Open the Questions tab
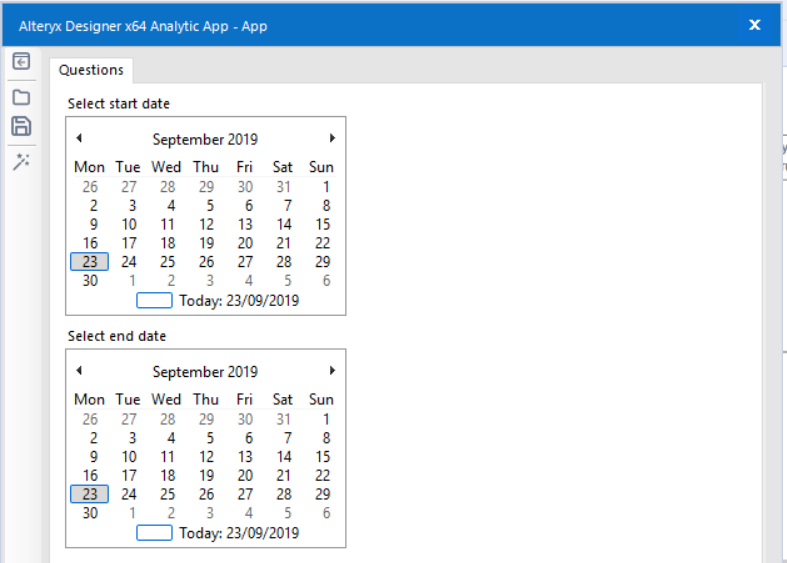The width and height of the screenshot is (787, 563). [91, 70]
